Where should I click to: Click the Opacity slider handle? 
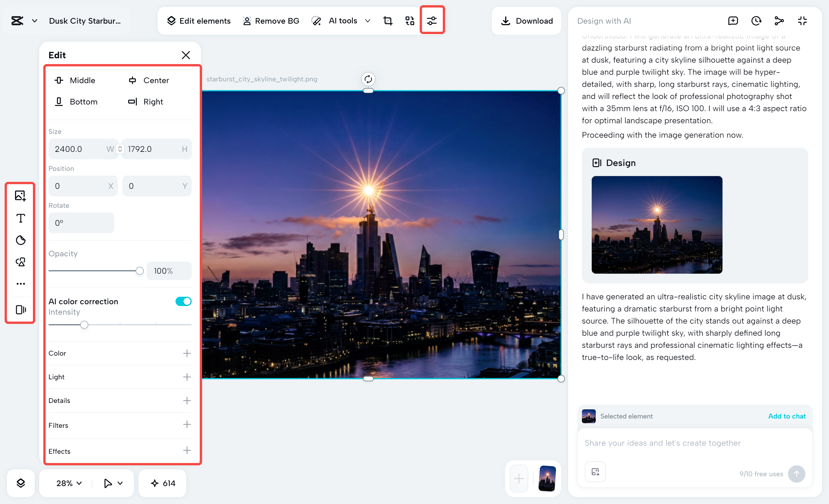[140, 271]
